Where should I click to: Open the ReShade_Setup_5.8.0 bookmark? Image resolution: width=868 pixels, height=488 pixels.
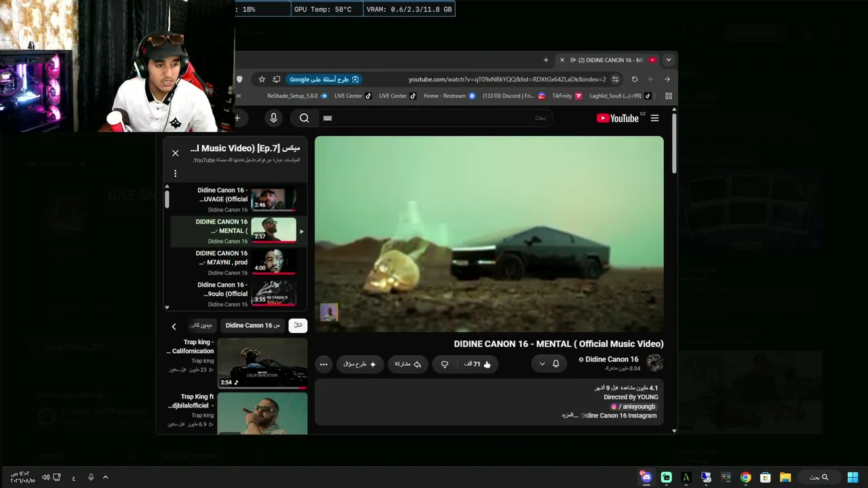pyautogui.click(x=298, y=96)
